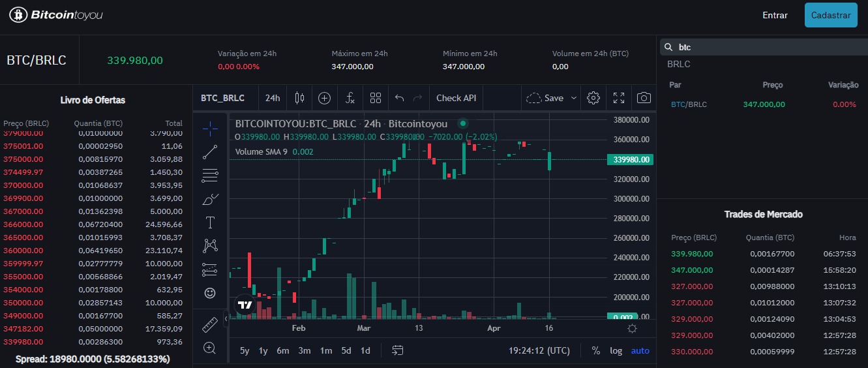Open chart settings gear
Screen dimensions: 868x368
click(x=593, y=98)
